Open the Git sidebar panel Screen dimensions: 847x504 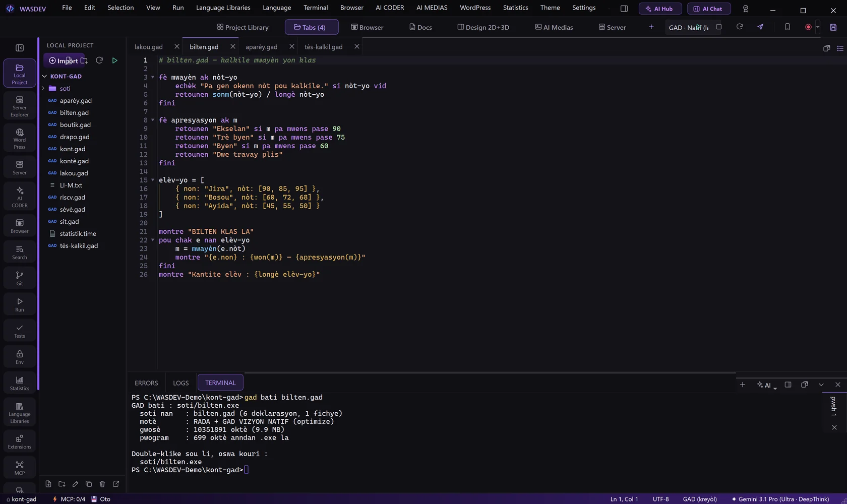pyautogui.click(x=19, y=278)
